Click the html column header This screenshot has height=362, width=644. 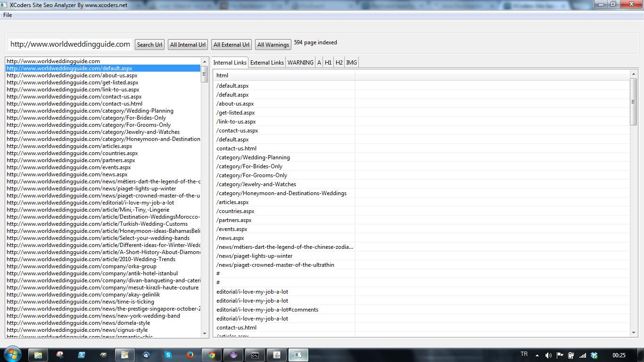click(x=284, y=75)
